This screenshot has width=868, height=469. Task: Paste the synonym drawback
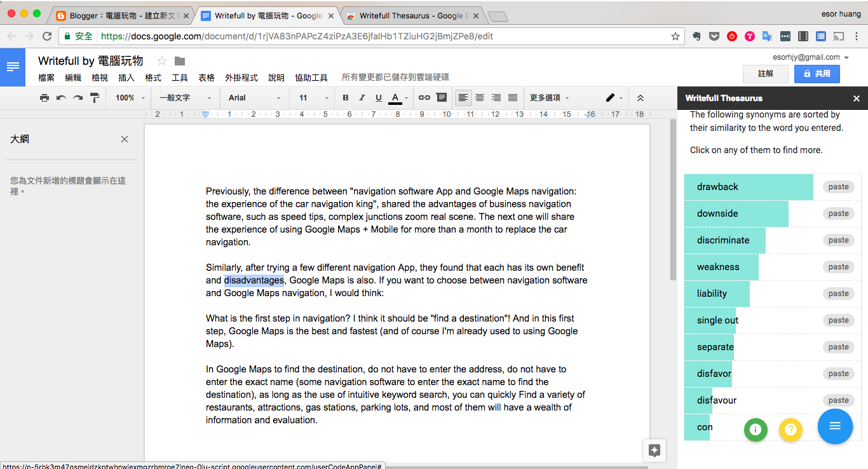pos(839,187)
